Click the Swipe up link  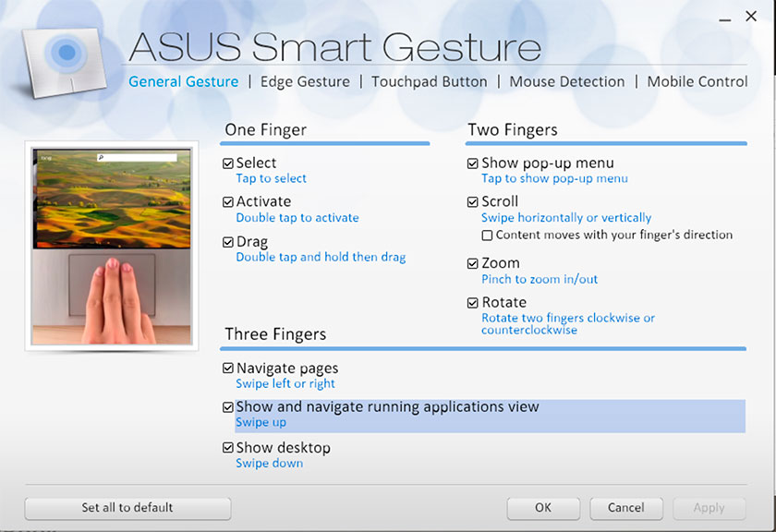coord(261,423)
